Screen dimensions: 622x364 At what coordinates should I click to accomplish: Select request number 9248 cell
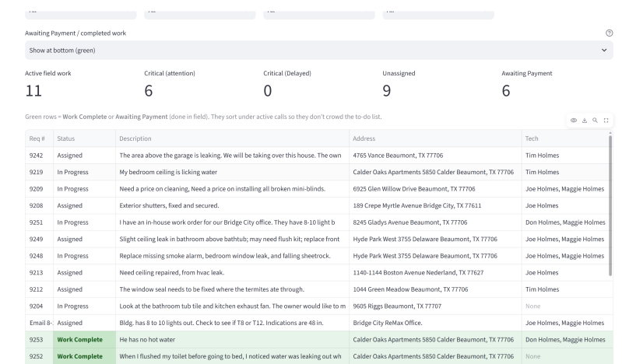click(39, 256)
